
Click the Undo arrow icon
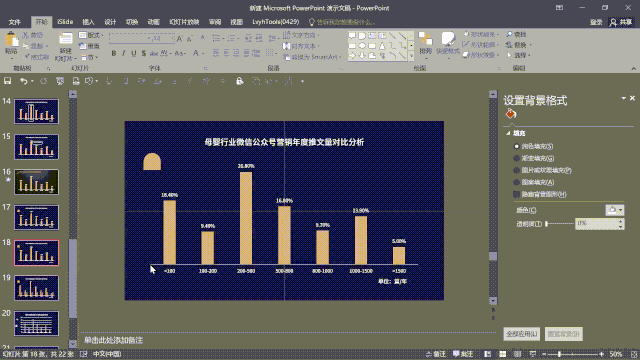coord(24,81)
